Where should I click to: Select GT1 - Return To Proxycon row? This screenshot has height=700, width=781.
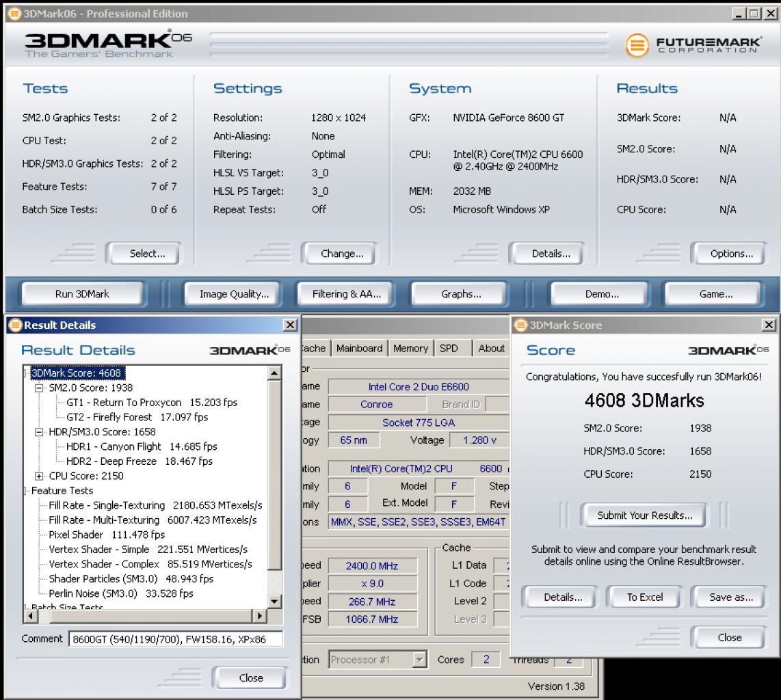click(151, 402)
